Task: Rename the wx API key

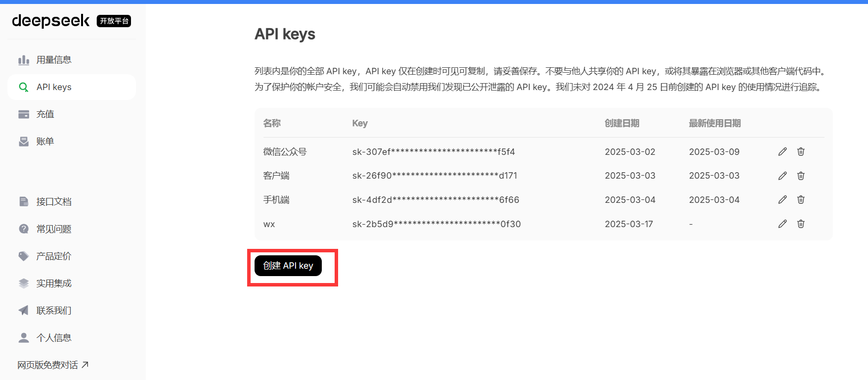Action: [782, 224]
